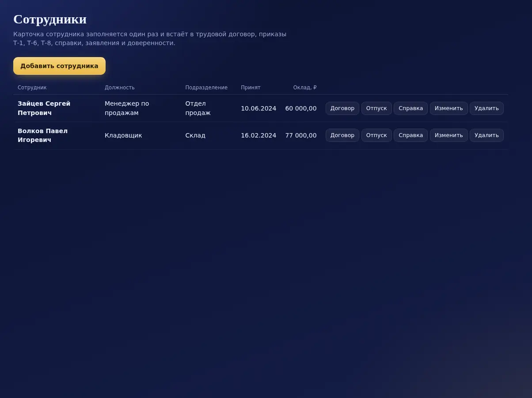Open Договор for Волков Павел Игоревич
The width and height of the screenshot is (532, 398).
[342, 135]
